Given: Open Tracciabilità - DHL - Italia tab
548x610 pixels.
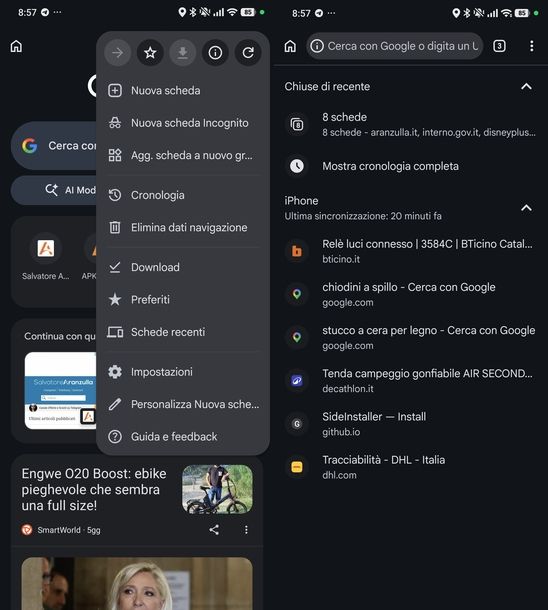Looking at the screenshot, I should [411, 467].
